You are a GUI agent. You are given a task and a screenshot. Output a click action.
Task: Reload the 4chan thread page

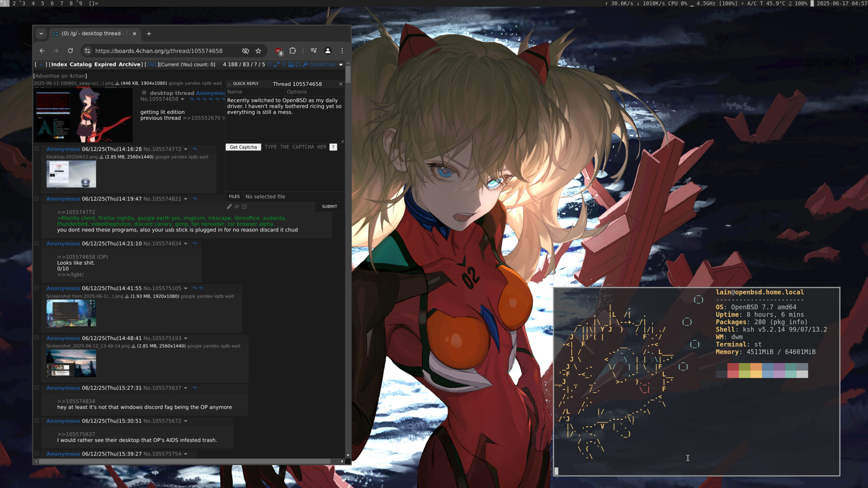pos(71,51)
